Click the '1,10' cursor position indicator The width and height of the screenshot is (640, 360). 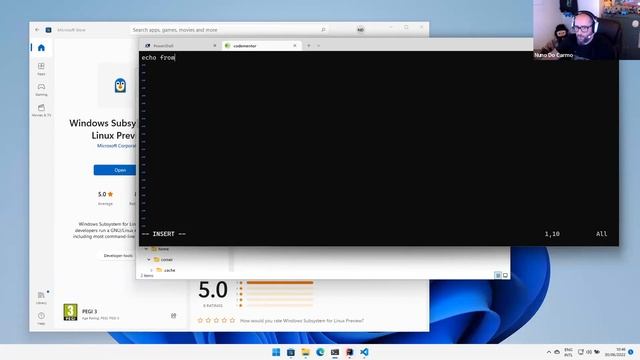click(552, 234)
